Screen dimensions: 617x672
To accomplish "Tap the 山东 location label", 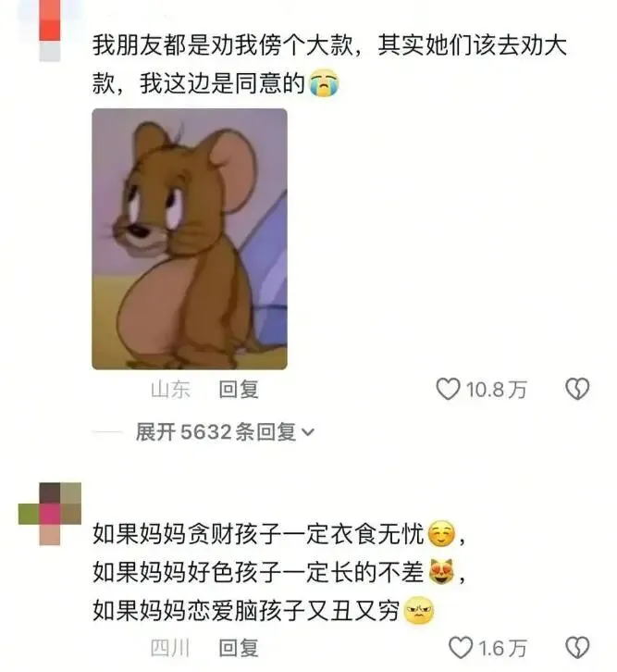I will [x=170, y=390].
